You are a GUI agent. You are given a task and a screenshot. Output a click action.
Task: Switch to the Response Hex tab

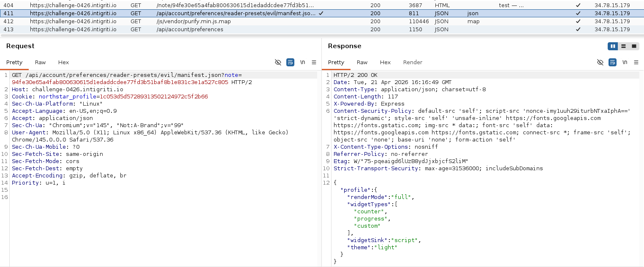385,62
